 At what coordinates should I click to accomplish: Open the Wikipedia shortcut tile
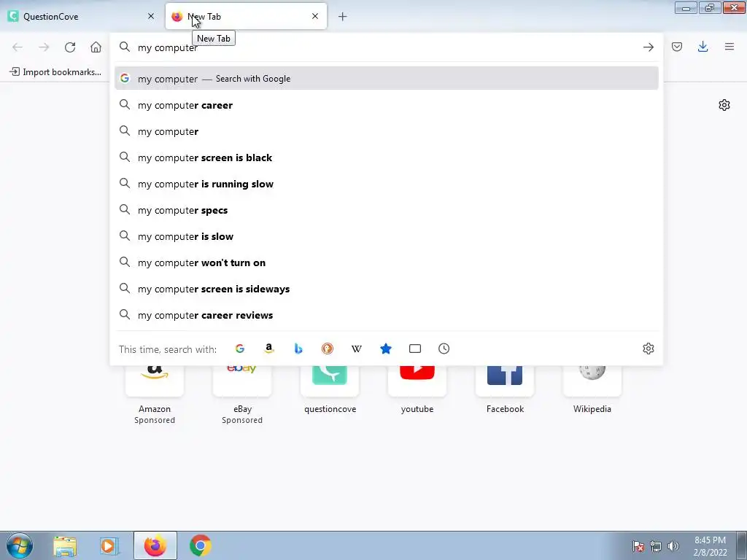pos(592,389)
